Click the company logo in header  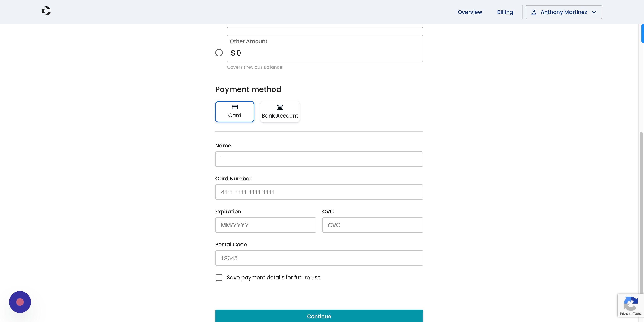[x=46, y=11]
